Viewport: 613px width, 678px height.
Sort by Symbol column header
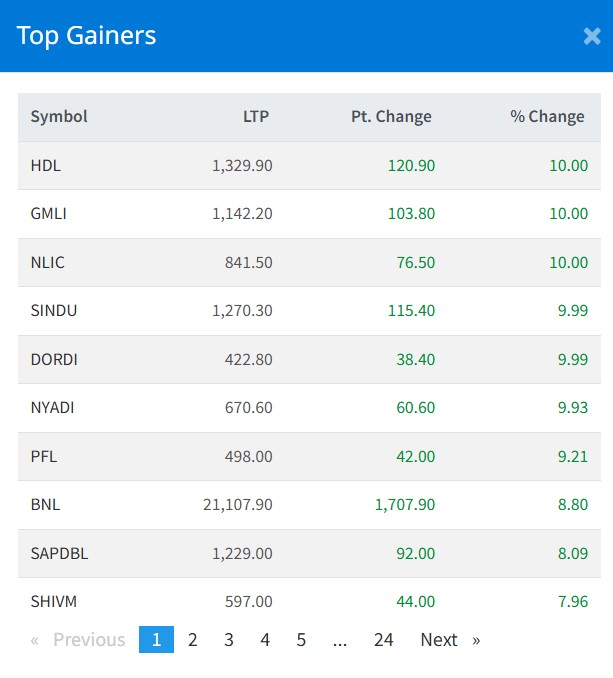pyautogui.click(x=59, y=117)
